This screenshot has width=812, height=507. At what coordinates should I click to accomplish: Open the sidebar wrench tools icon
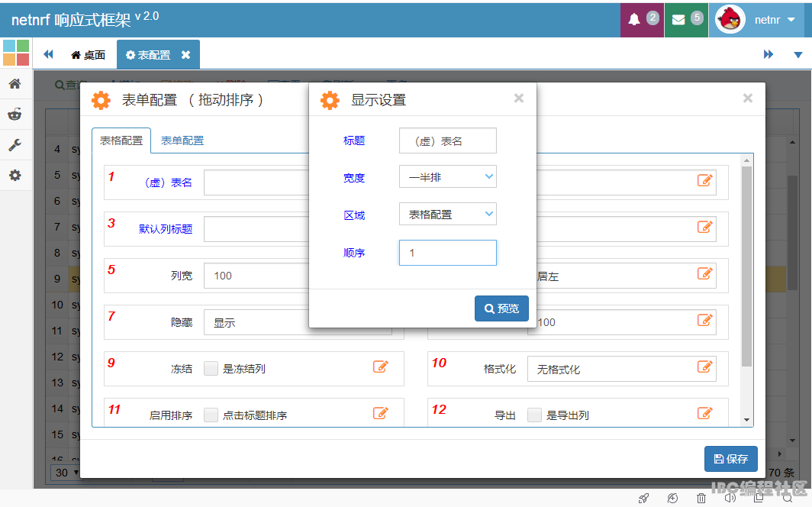15,145
